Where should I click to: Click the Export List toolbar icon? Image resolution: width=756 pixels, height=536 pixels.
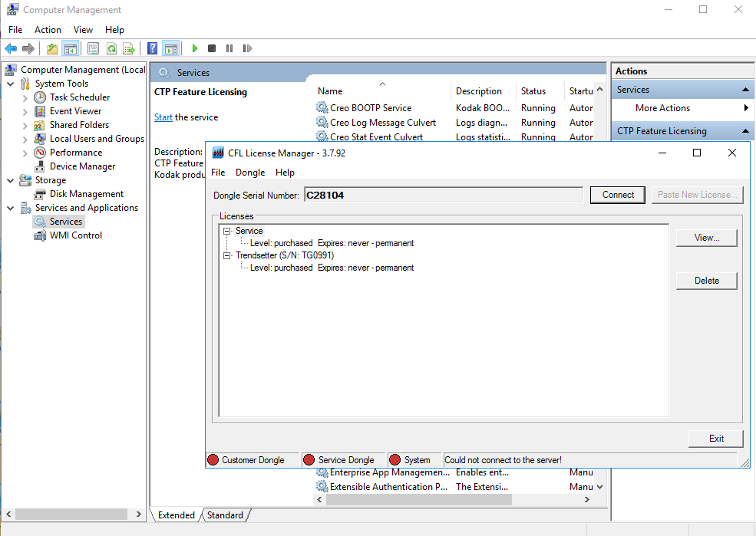pos(129,48)
